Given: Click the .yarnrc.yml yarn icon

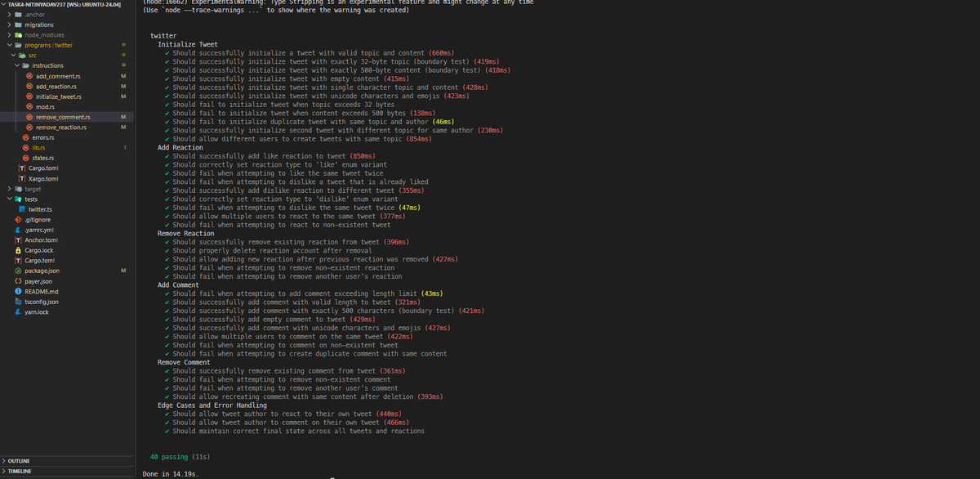Looking at the screenshot, I should pyautogui.click(x=18, y=230).
